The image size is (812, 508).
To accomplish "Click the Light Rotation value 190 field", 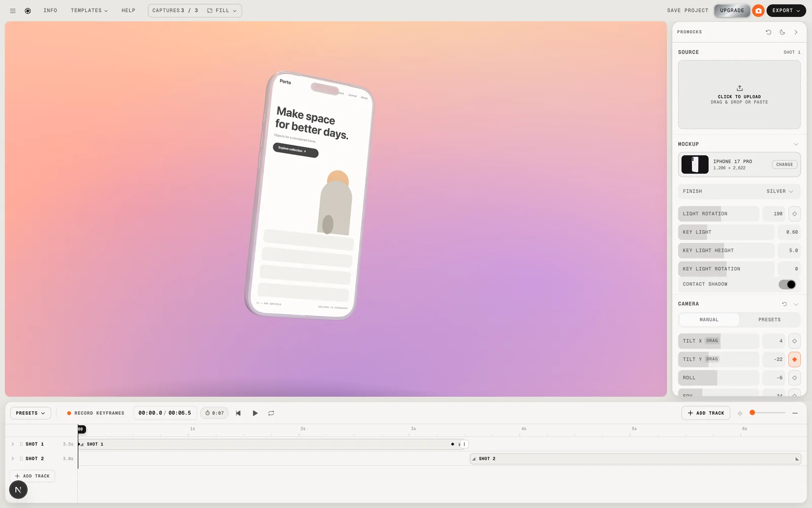I will [x=774, y=214].
